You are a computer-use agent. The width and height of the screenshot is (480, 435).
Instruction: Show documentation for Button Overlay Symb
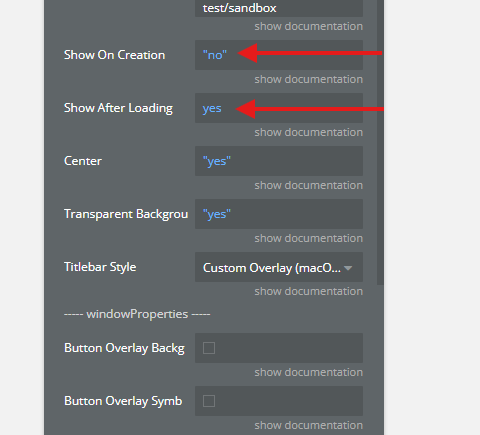point(309,425)
